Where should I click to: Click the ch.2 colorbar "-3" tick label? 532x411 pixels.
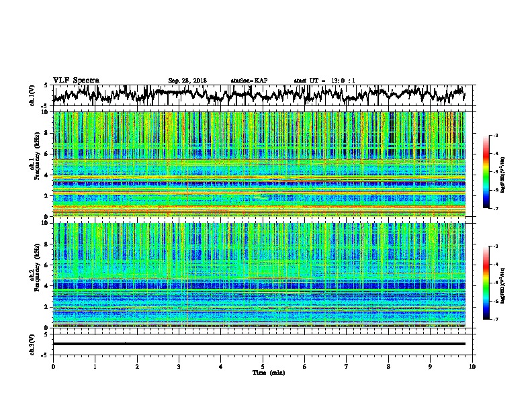tap(496, 246)
